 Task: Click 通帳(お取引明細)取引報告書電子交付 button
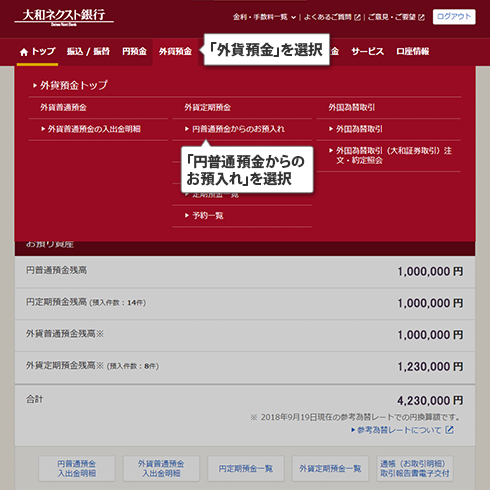click(415, 469)
